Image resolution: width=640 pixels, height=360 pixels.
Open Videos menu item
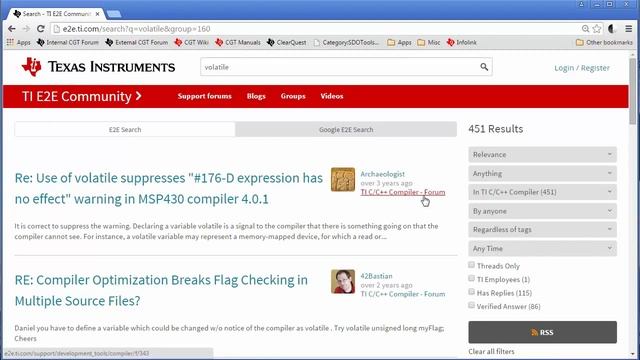point(332,96)
